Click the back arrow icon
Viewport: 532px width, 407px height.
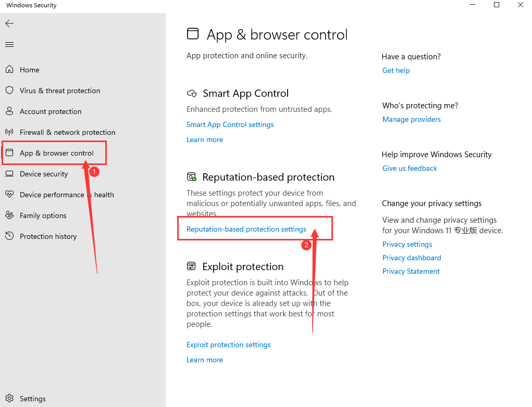(x=9, y=23)
